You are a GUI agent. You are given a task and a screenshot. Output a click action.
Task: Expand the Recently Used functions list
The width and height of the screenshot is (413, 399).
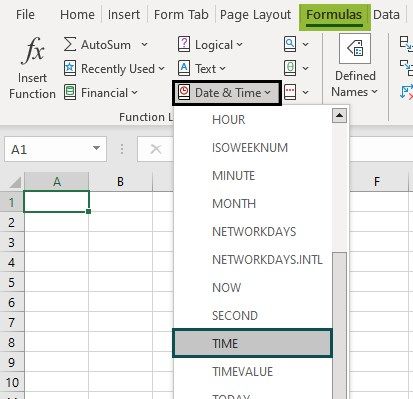162,68
